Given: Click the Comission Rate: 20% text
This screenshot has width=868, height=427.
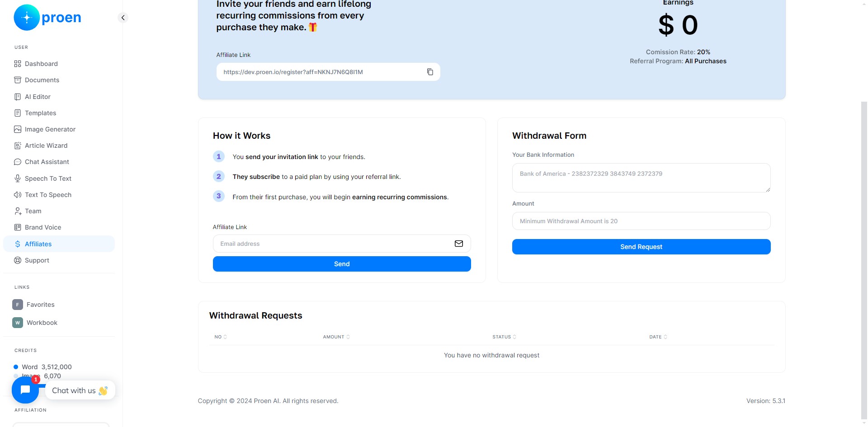Looking at the screenshot, I should (x=678, y=52).
